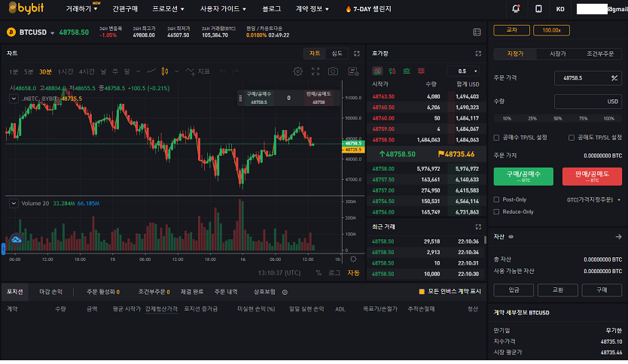Open the indicators icon

pos(198,71)
